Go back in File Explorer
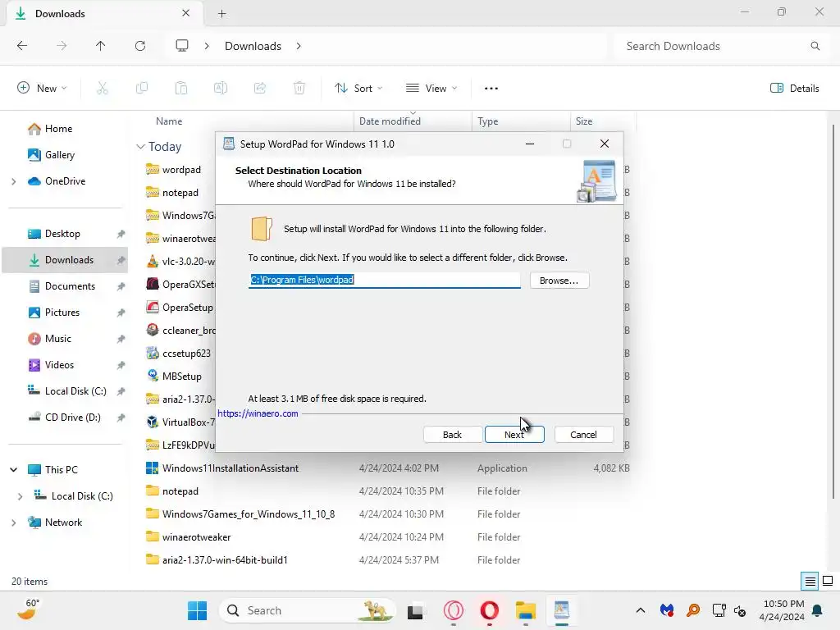 22,46
